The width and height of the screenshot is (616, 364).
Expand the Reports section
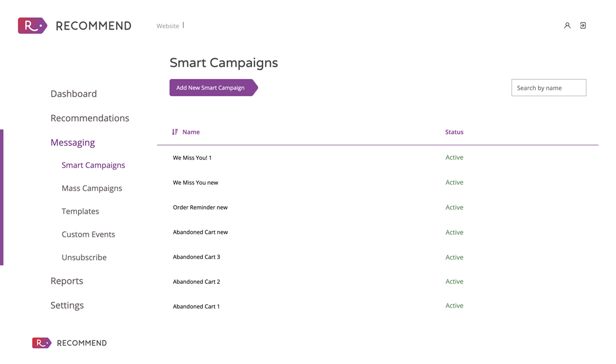pos(67,281)
